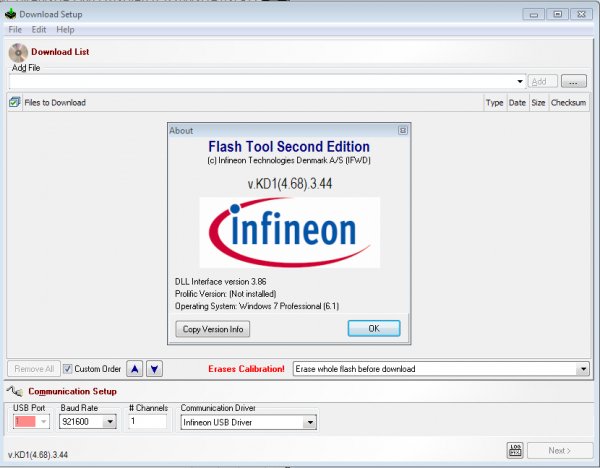
Task: Click status bar version v.KD1(4.68).3.44
Action: click(38, 455)
